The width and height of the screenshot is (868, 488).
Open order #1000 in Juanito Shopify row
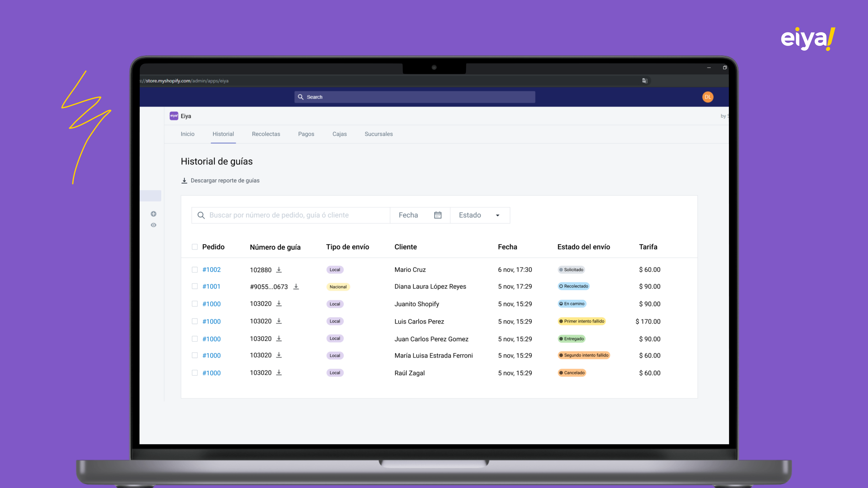[211, 304]
